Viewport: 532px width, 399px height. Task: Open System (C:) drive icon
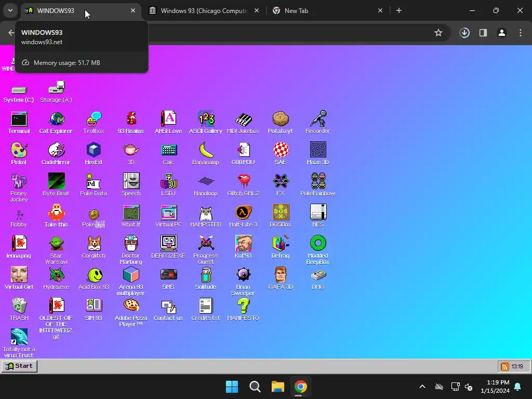coord(19,94)
